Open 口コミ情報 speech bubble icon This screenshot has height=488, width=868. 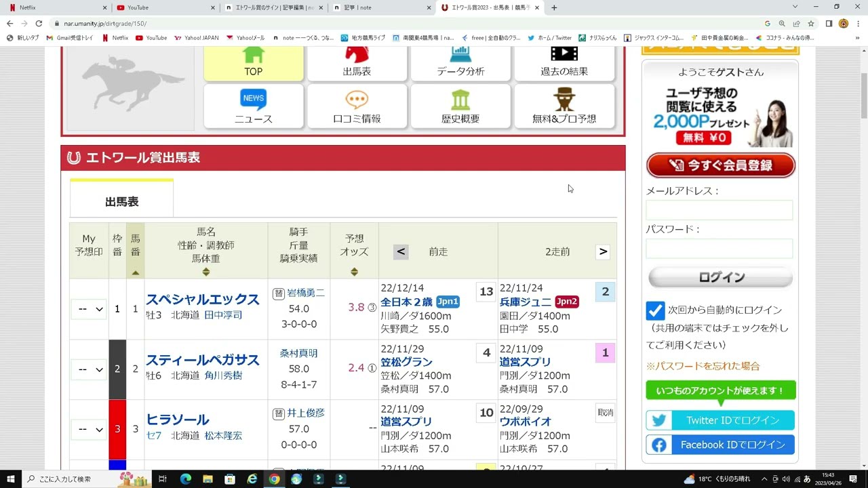click(357, 101)
